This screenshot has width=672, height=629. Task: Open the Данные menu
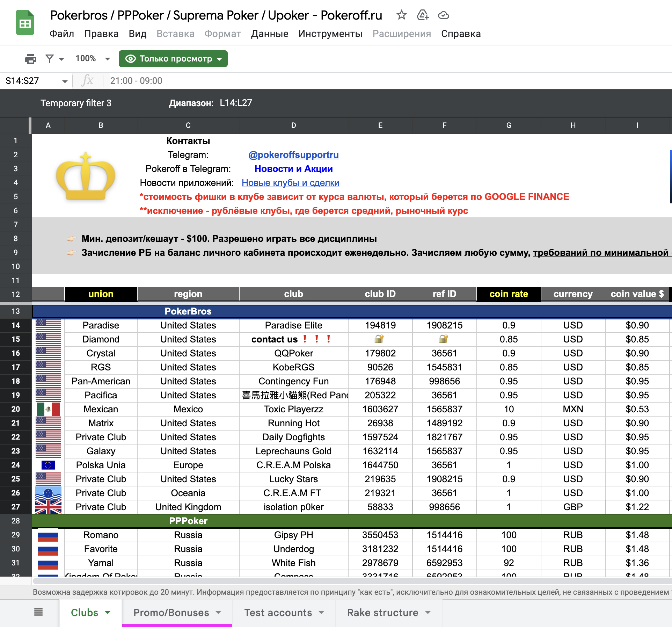pyautogui.click(x=269, y=34)
